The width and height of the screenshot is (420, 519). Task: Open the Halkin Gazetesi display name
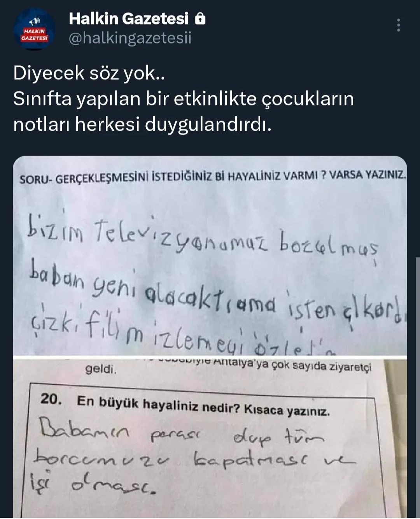pos(128,19)
